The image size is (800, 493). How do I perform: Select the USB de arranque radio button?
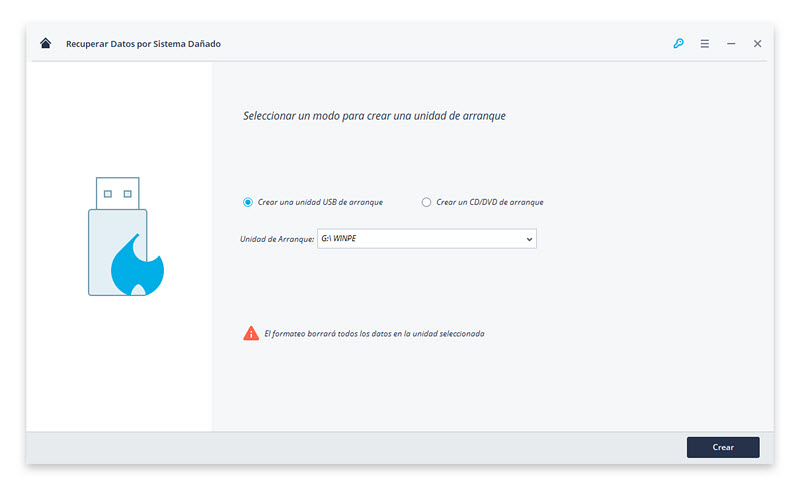(x=247, y=202)
